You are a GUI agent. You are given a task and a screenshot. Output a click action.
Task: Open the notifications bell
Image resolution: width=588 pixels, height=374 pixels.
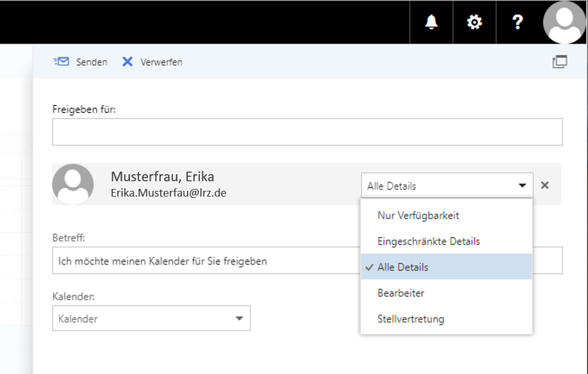pyautogui.click(x=431, y=22)
